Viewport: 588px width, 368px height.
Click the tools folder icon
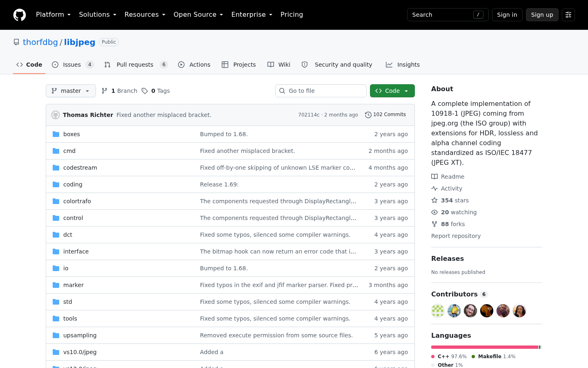coord(56,319)
